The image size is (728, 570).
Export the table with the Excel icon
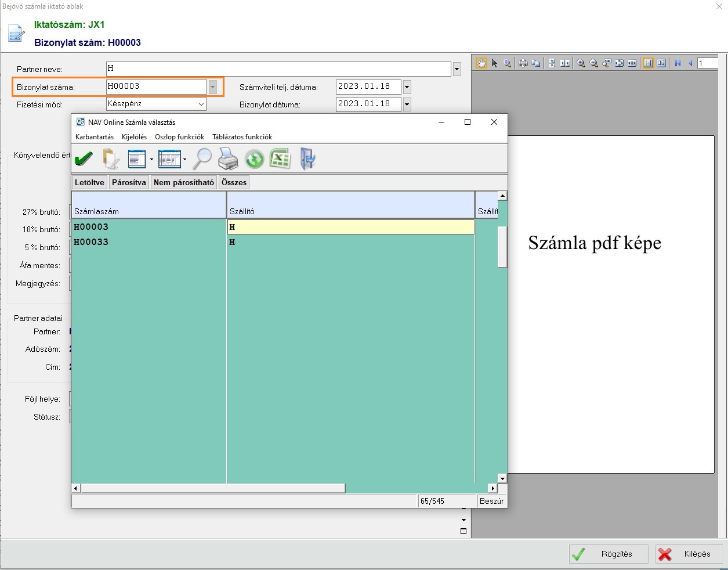280,158
